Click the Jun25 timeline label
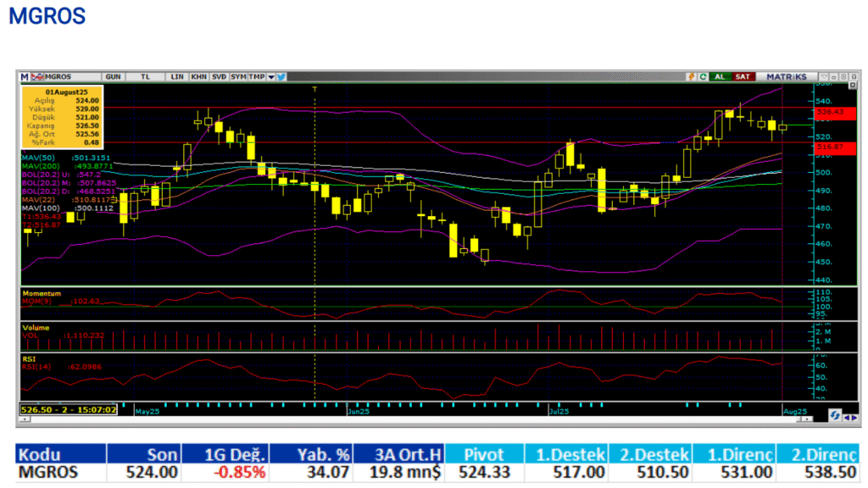The image size is (868, 488). pyautogui.click(x=359, y=412)
